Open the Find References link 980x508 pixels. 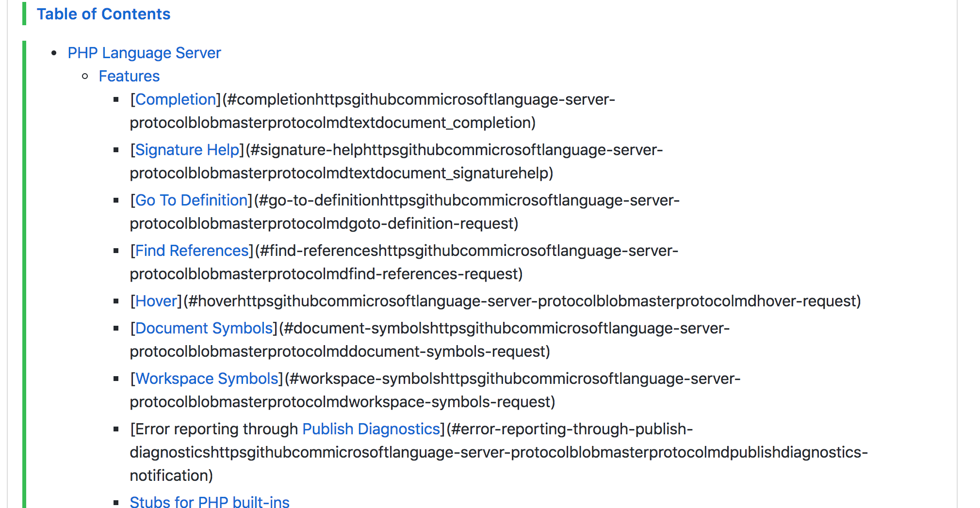[192, 251]
